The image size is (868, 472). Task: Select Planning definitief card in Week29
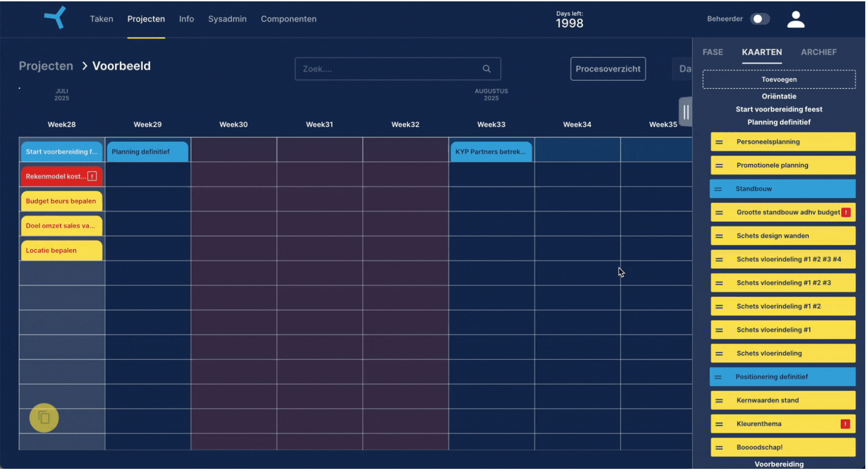(x=147, y=152)
